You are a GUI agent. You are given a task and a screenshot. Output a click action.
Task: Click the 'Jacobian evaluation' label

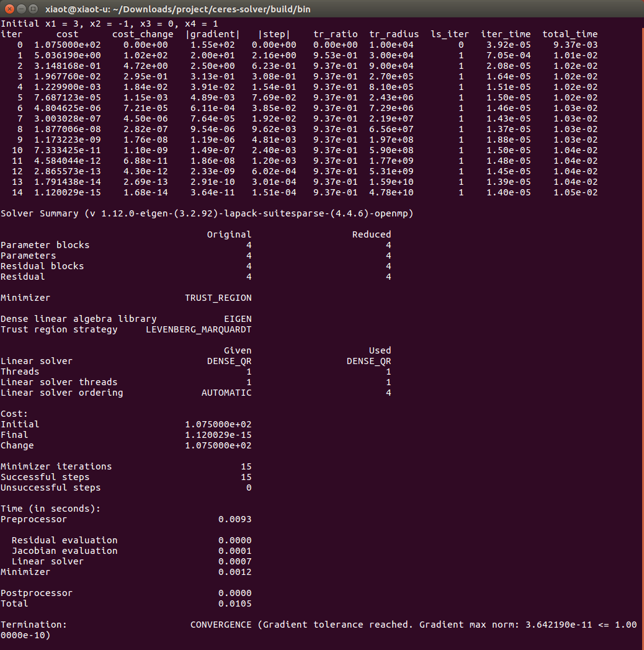pos(64,551)
